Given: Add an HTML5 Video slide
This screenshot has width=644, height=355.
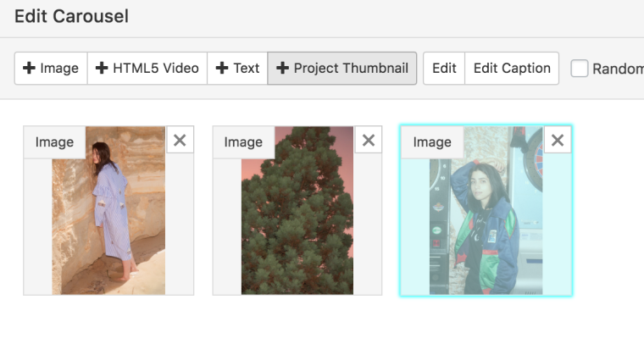Looking at the screenshot, I should [147, 69].
